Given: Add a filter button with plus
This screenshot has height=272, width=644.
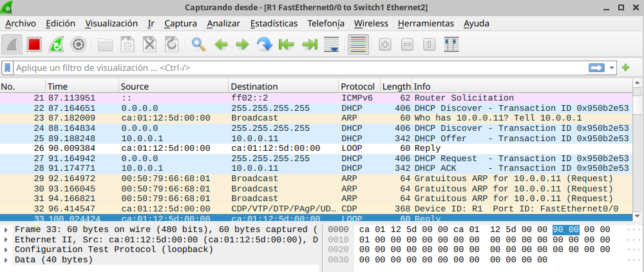Looking at the screenshot, I should (x=625, y=68).
